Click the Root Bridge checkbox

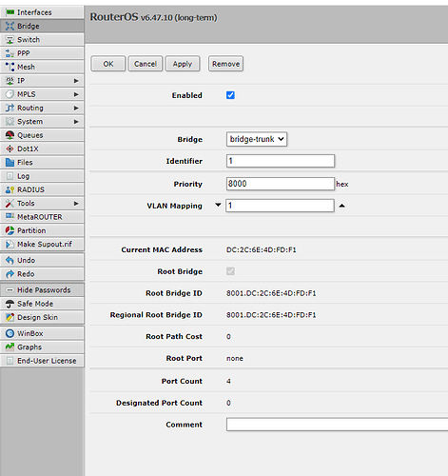pyautogui.click(x=230, y=271)
